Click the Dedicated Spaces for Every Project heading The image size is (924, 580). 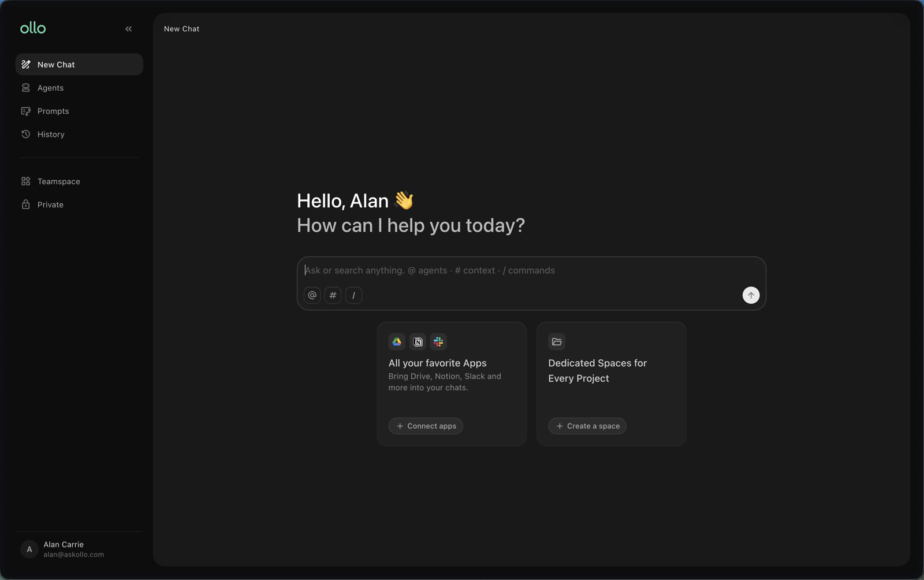598,371
